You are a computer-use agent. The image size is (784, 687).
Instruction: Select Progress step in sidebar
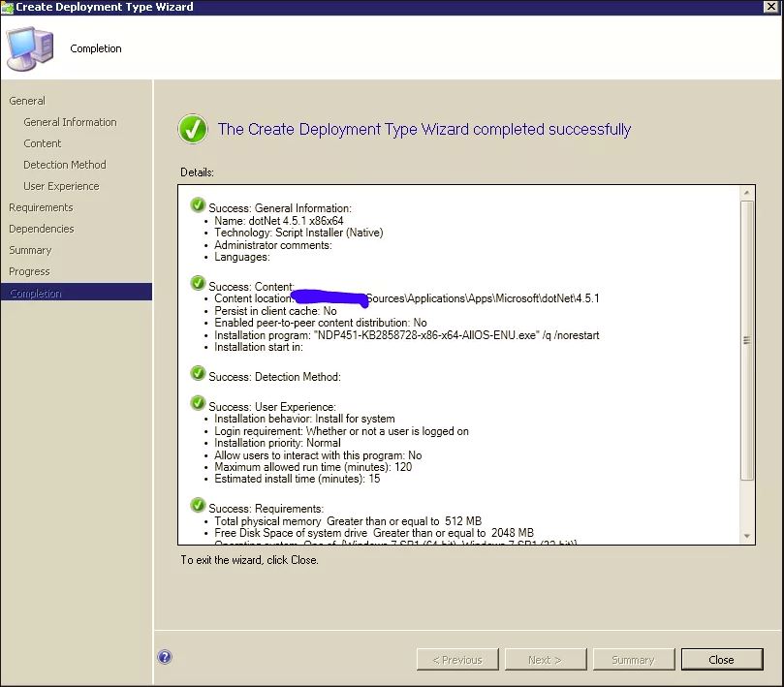coord(29,271)
